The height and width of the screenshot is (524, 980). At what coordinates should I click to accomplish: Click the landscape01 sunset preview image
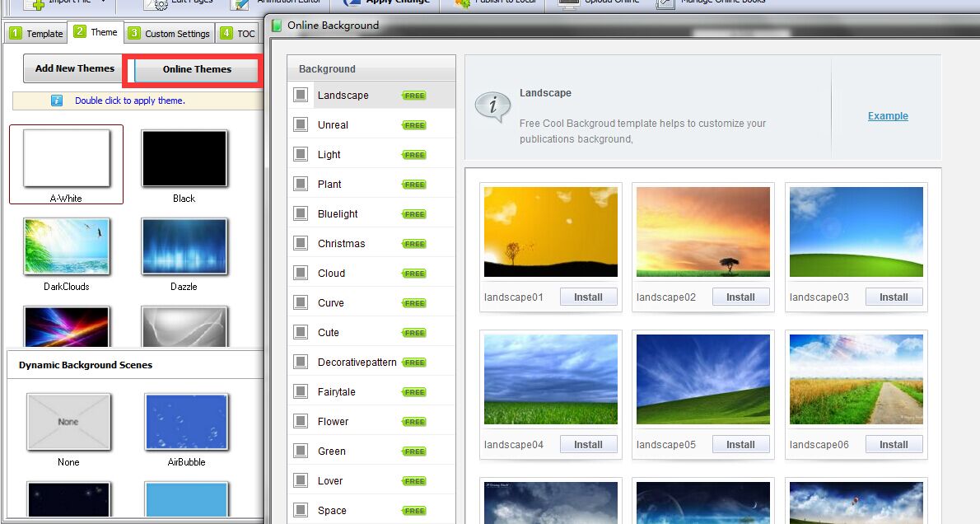coord(551,232)
